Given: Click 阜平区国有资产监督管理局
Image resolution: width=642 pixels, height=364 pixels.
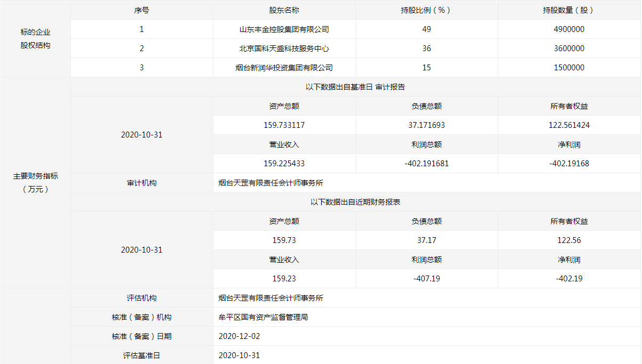Looking at the screenshot, I should (x=264, y=317).
